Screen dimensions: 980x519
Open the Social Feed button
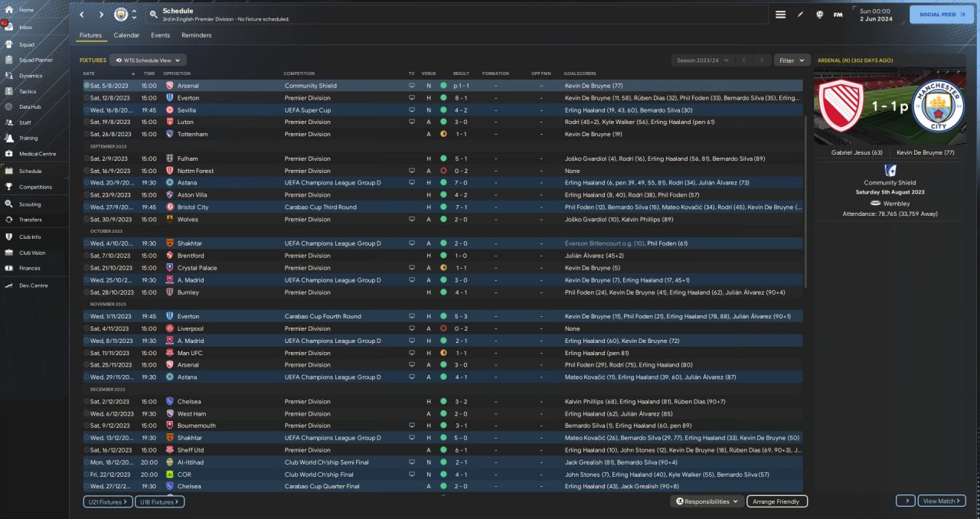[x=941, y=15]
